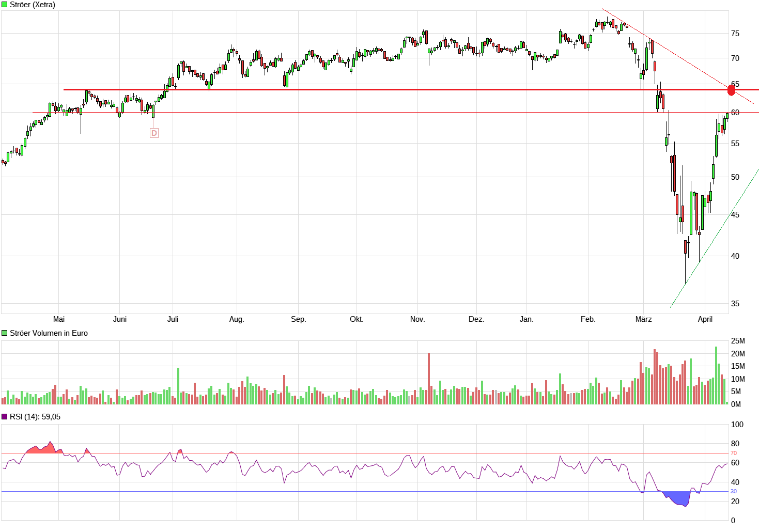The height and width of the screenshot is (532, 759).
Task: Click the 15M volume axis value
Action: (x=738, y=366)
